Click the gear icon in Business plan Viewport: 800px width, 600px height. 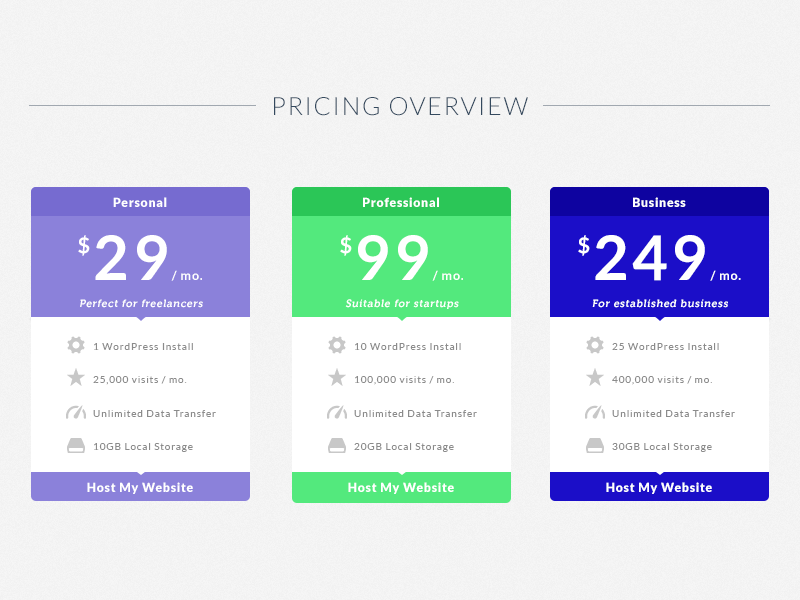click(595, 345)
